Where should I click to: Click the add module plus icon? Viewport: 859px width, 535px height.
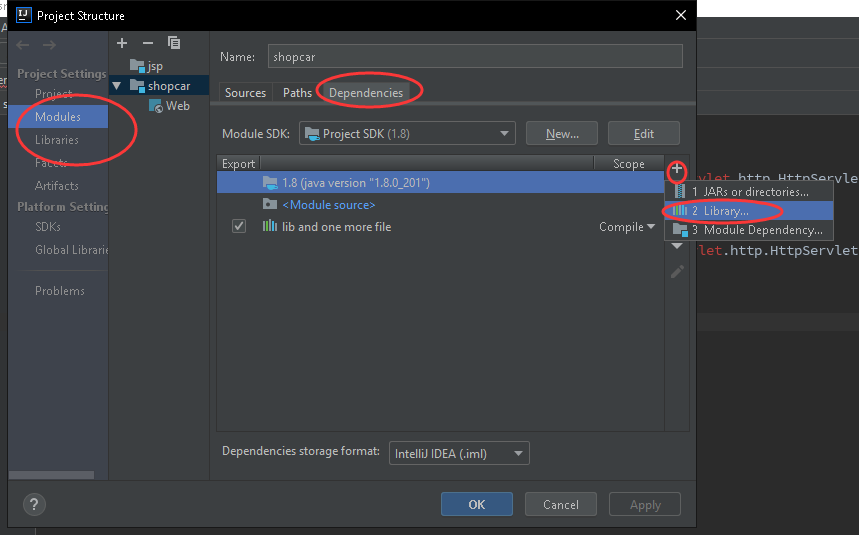[x=122, y=43]
